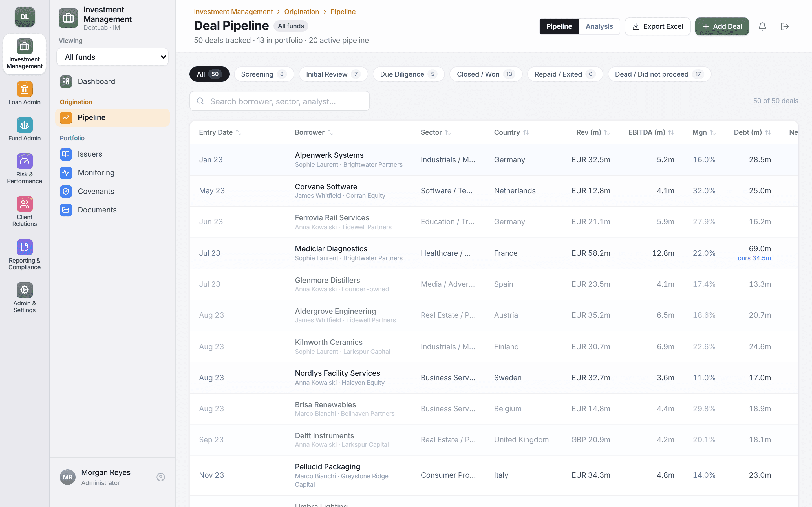Click the Export Excel button
The image size is (812, 507).
[x=657, y=26]
